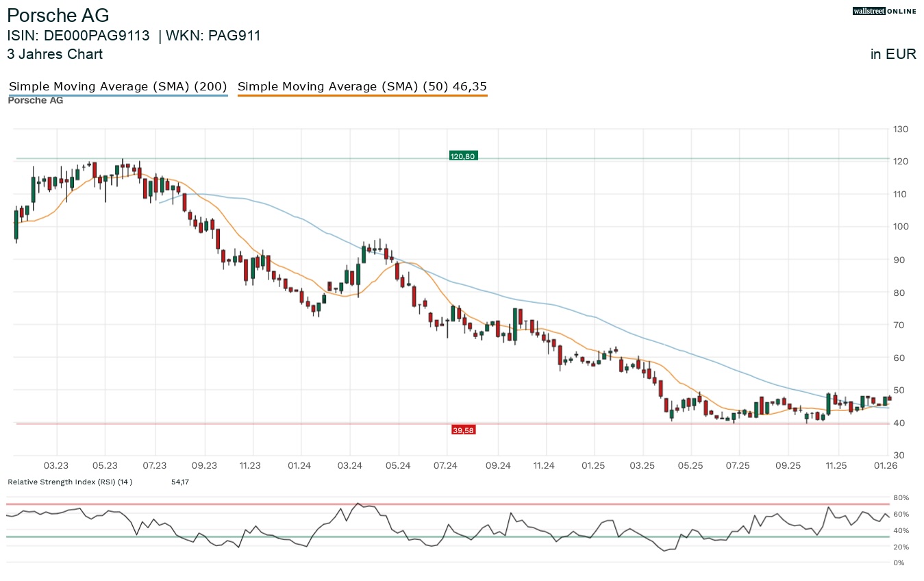Toggle the Simple Moving Average (50) legend entry

tap(362, 87)
